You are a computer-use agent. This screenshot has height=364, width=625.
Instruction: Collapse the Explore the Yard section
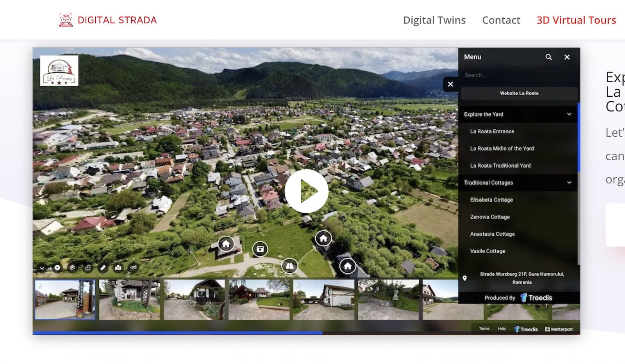569,114
